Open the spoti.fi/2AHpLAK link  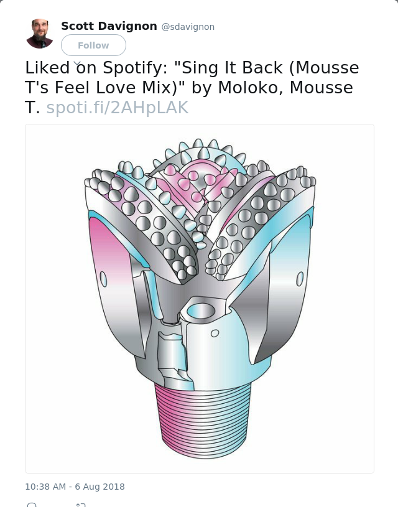118,107
